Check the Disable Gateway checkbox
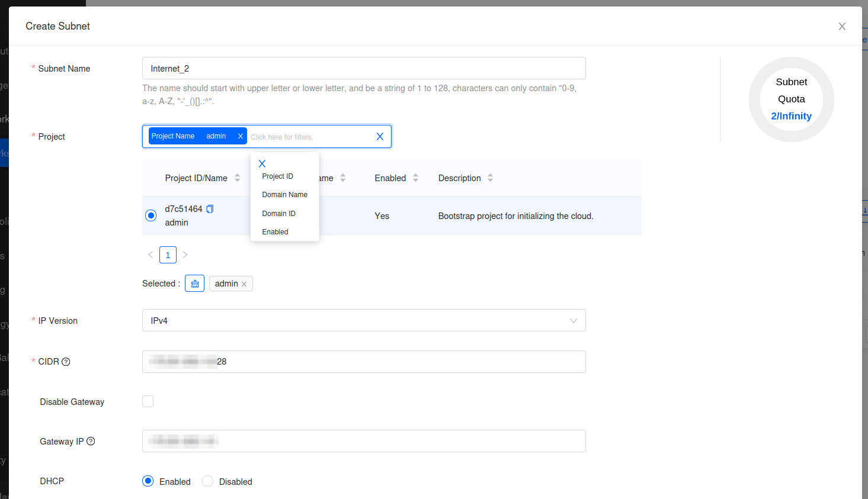Image resolution: width=868 pixels, height=499 pixels. coord(148,401)
